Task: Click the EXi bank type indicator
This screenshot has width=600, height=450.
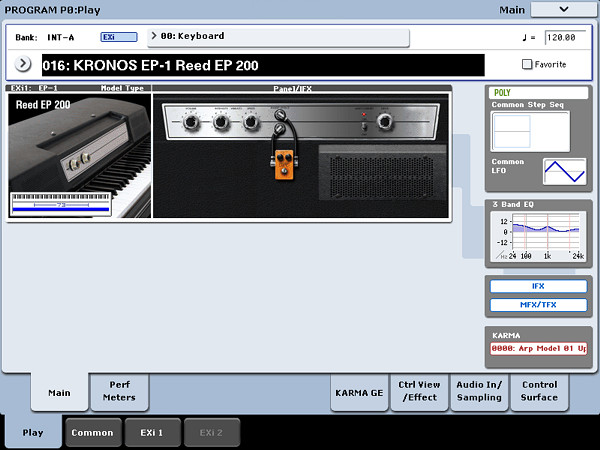Action: coord(119,37)
